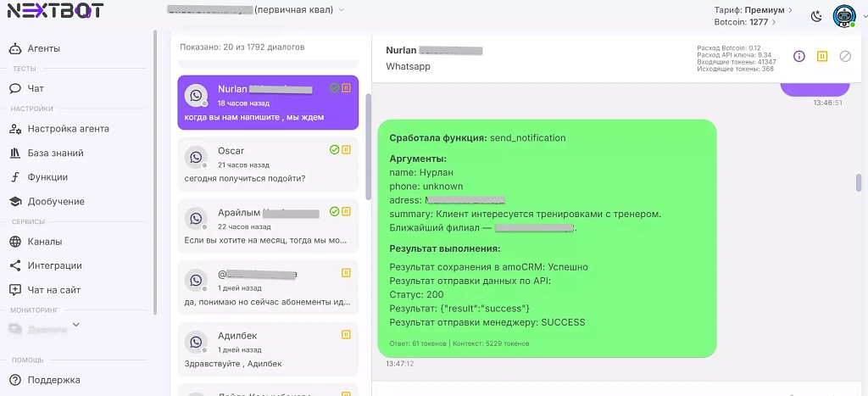Open the Поддержка link

pos(53,380)
